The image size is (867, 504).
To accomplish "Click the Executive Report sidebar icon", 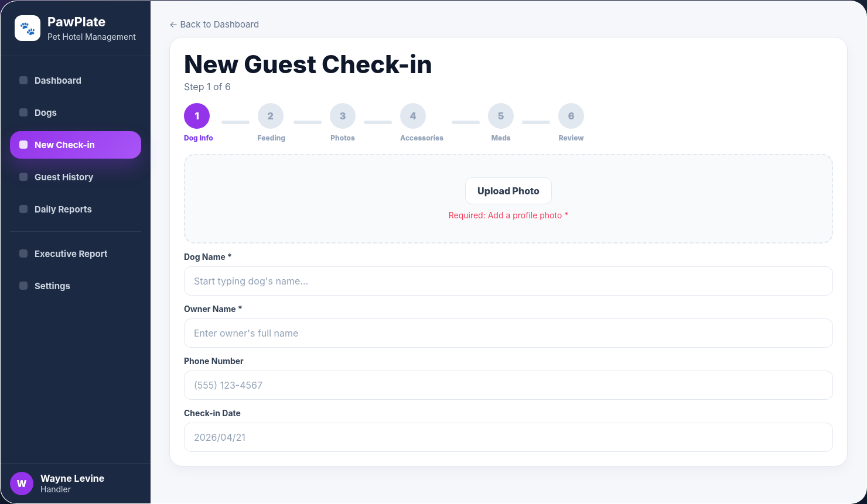I will (x=23, y=253).
